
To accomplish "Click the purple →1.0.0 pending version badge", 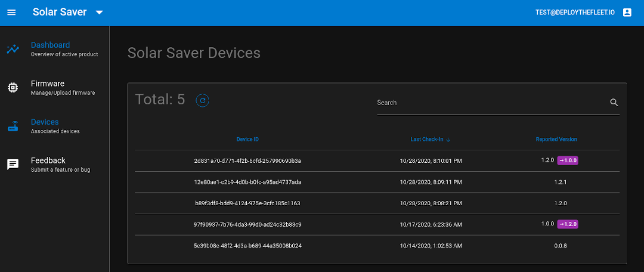I will click(568, 160).
